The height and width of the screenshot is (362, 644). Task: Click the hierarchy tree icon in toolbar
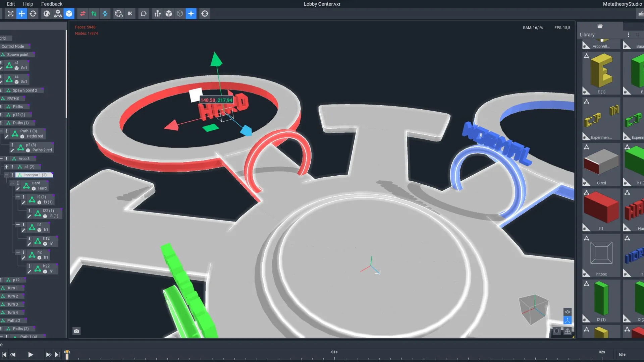[x=157, y=14]
